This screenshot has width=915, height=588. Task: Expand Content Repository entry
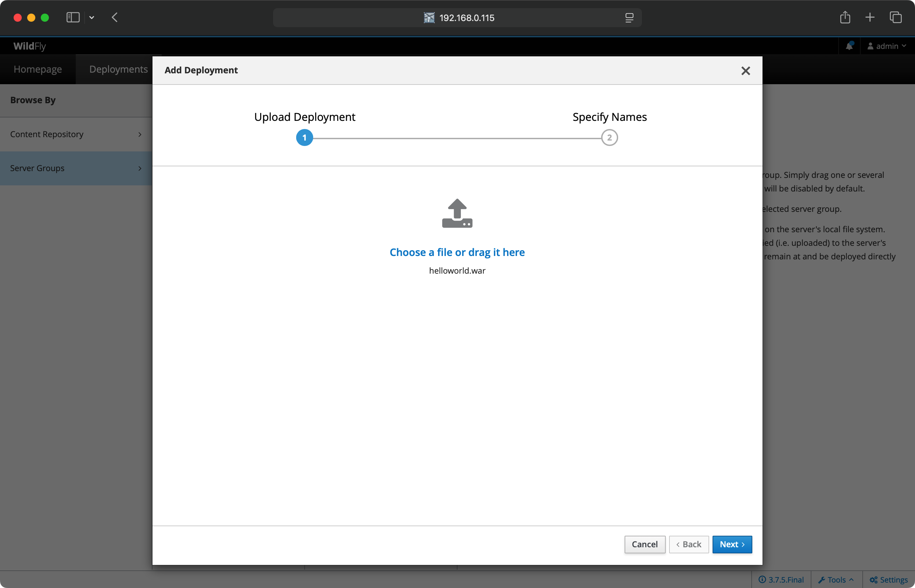coord(76,134)
